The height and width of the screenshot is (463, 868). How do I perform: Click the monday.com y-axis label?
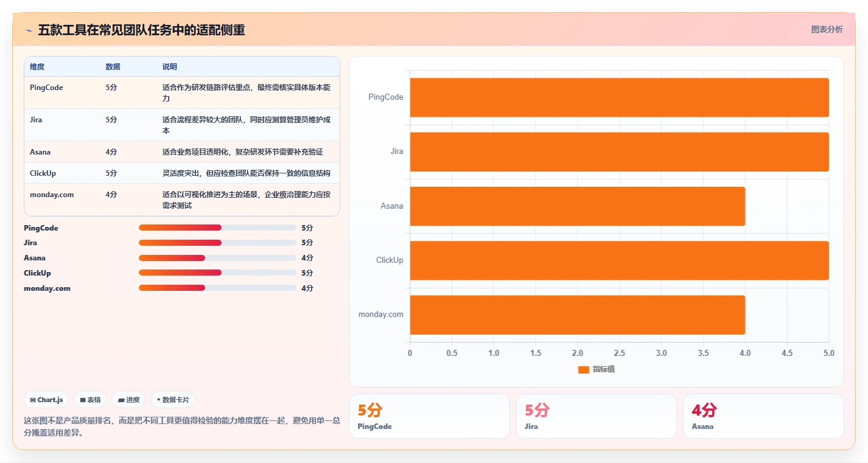381,315
